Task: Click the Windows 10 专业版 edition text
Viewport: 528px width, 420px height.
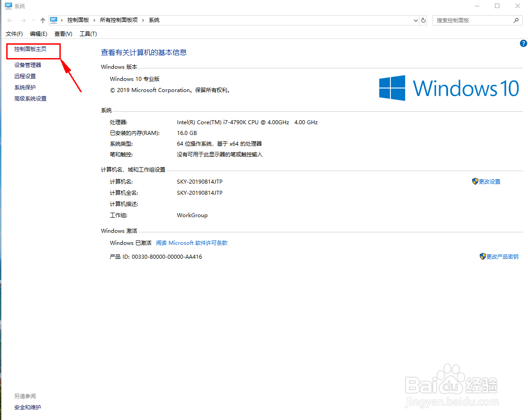Action: 135,79
